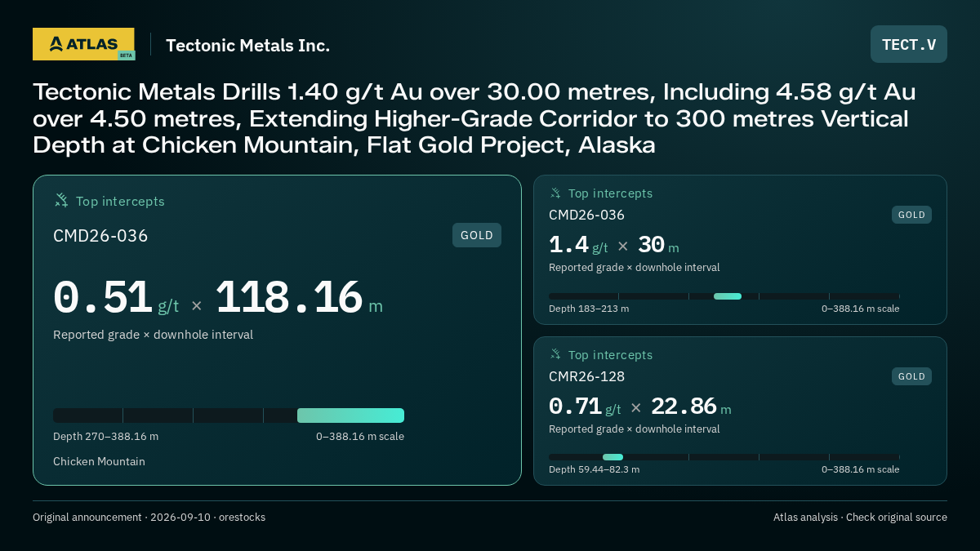Click the 1.4 g/t grade value
Screen dimensions: 980x551
578,245
